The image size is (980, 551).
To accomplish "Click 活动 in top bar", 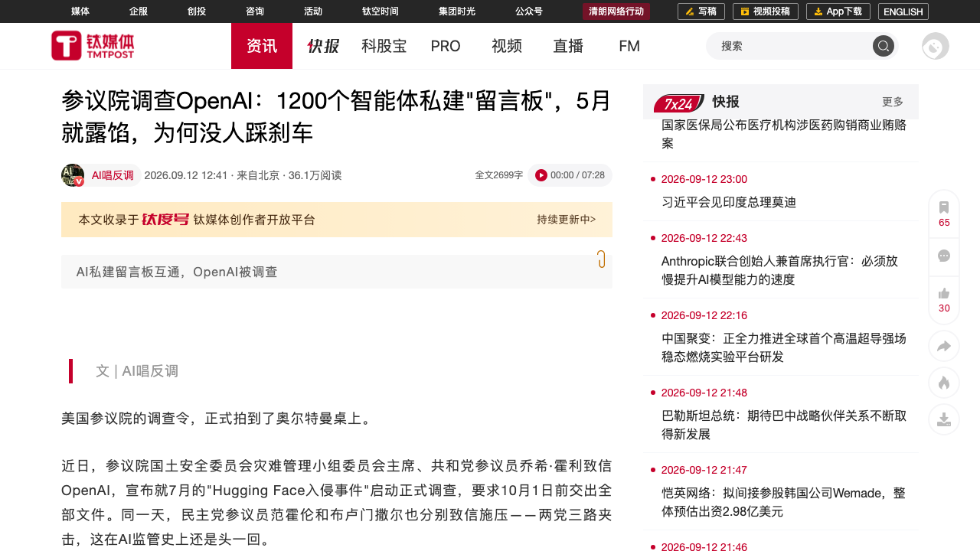I will coord(313,11).
